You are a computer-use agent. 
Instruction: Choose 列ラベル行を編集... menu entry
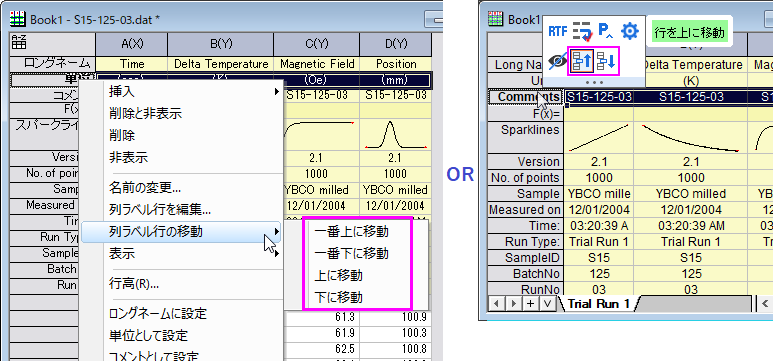[181, 210]
